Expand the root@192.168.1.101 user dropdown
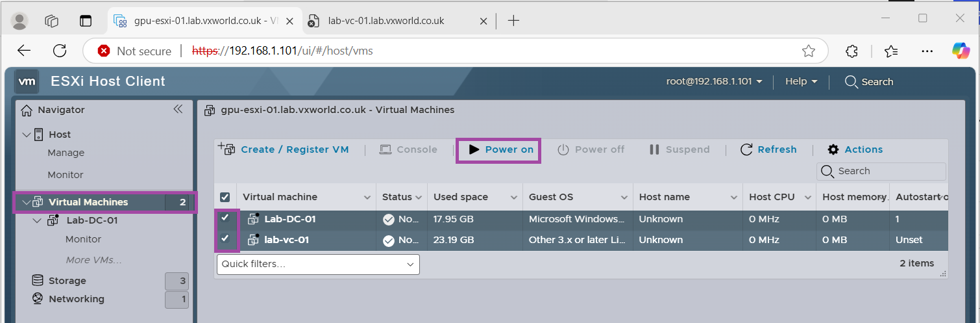This screenshot has width=980, height=323. tap(714, 81)
